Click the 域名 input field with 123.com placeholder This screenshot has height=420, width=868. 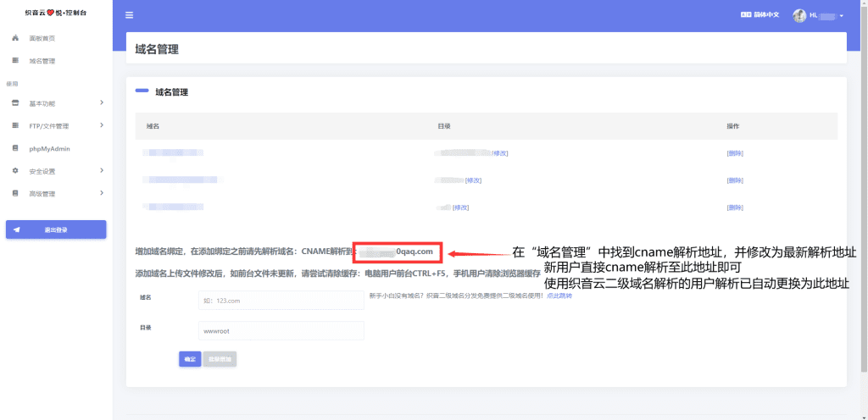pos(281,301)
